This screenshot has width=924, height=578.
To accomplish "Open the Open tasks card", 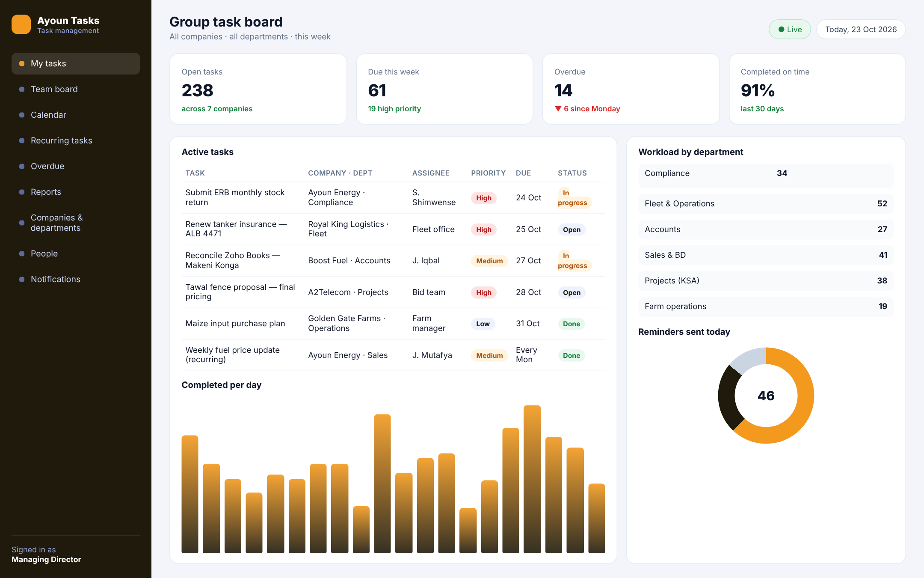I will 258,89.
